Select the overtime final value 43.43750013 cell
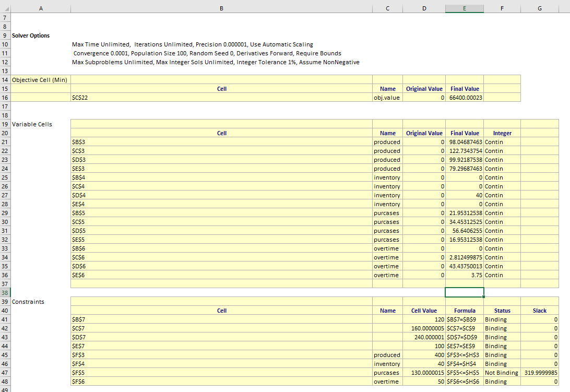Image resolution: width=570 pixels, height=392 pixels. [464, 266]
